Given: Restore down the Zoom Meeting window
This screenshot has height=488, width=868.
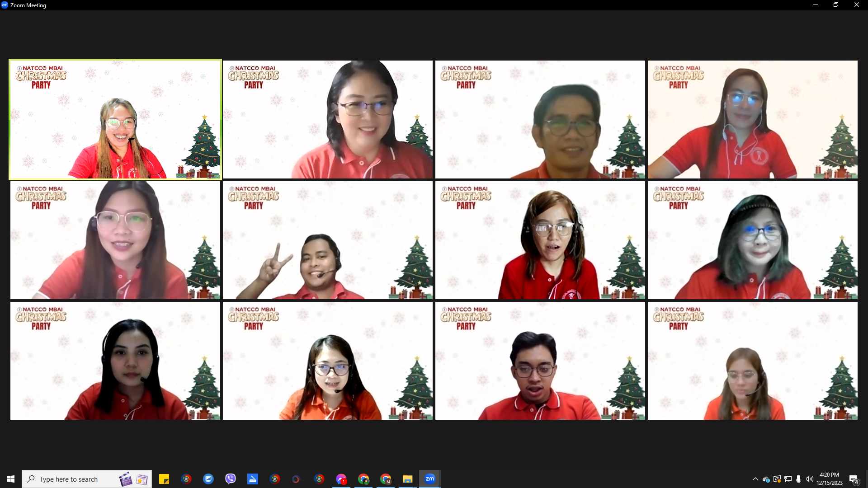Looking at the screenshot, I should (x=836, y=5).
